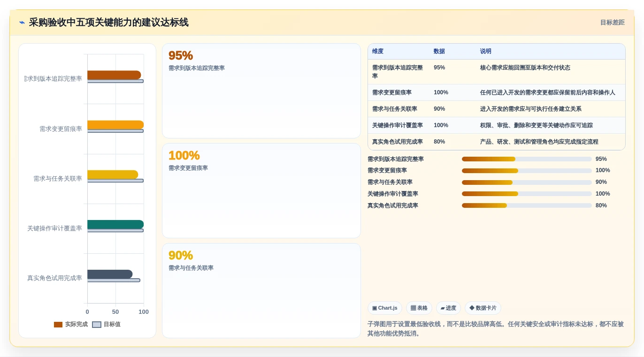This screenshot has height=357, width=644.
Task: Click the 80% value beside the progress list
Action: 601,205
